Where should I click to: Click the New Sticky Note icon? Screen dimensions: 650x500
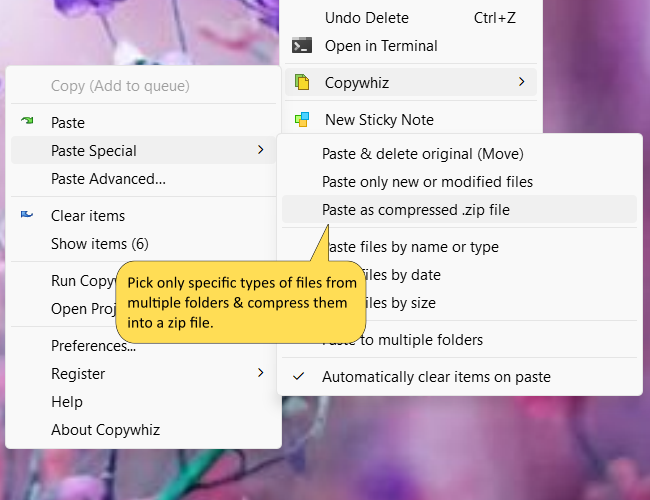click(301, 120)
